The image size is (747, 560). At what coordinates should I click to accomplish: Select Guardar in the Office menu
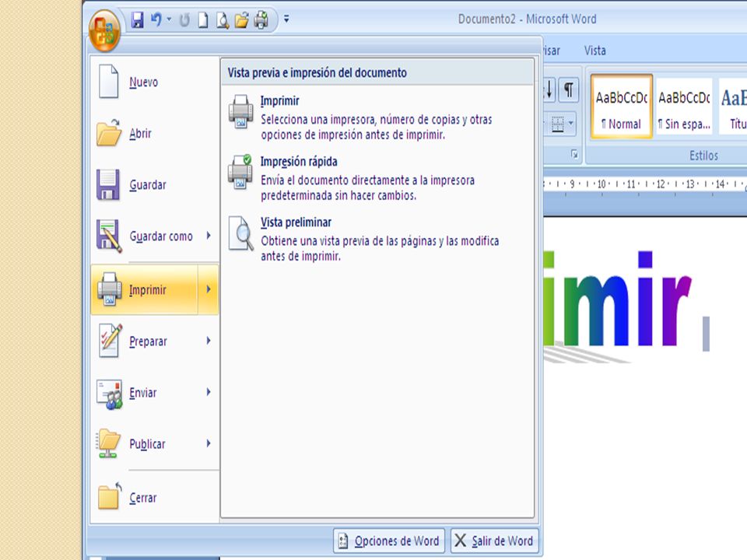click(155, 185)
